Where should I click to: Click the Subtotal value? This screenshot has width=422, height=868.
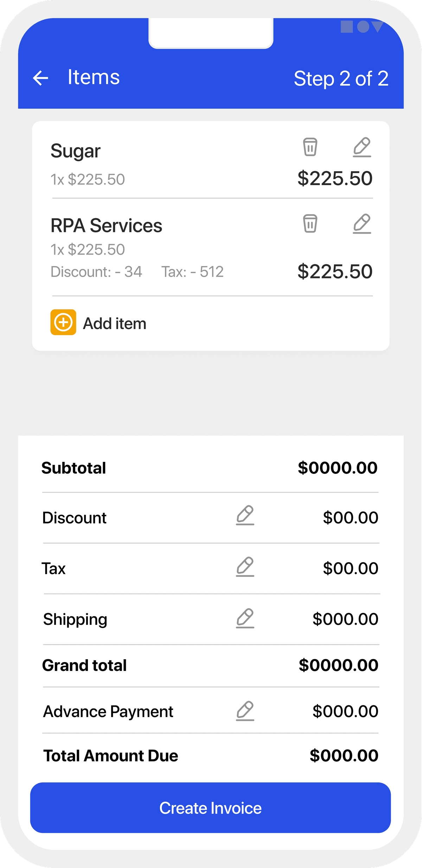coord(338,468)
